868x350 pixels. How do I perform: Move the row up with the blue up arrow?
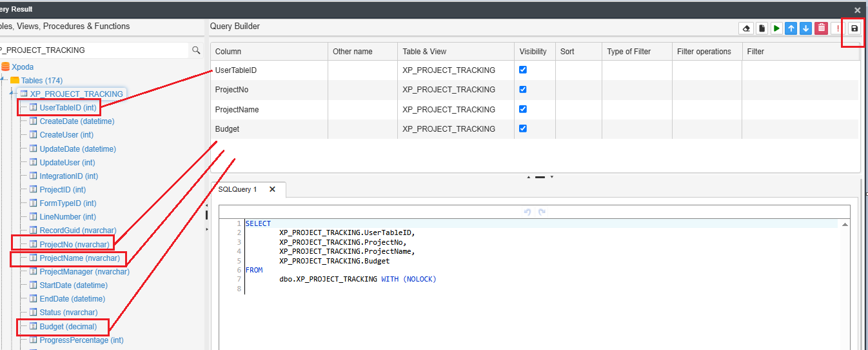[791, 28]
